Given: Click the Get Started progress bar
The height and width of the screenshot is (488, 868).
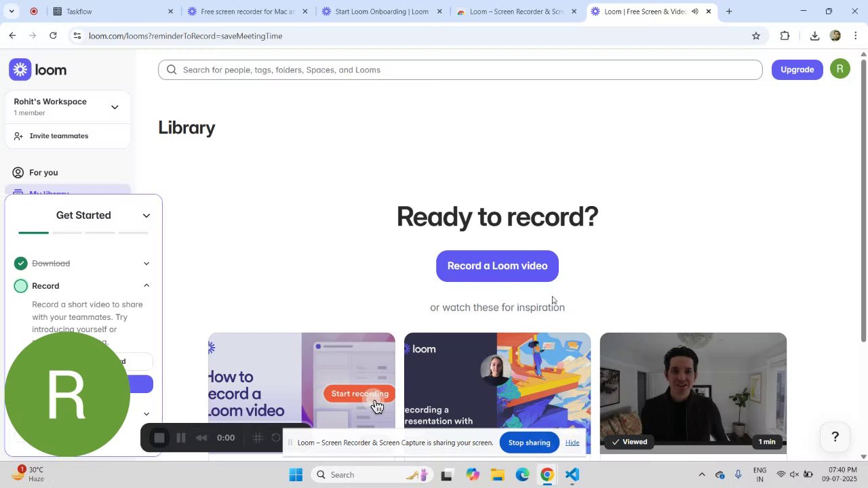Looking at the screenshot, I should [83, 232].
